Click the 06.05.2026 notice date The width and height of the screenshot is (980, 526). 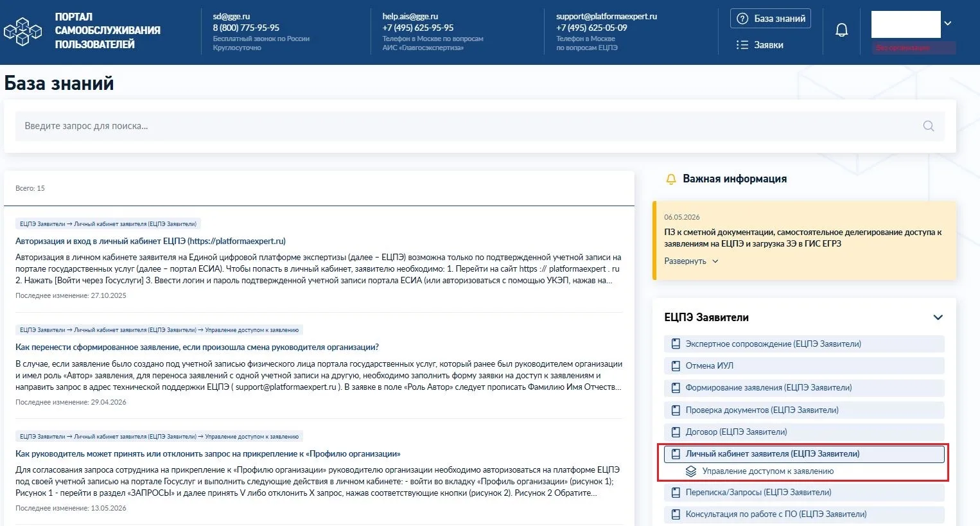click(x=682, y=218)
